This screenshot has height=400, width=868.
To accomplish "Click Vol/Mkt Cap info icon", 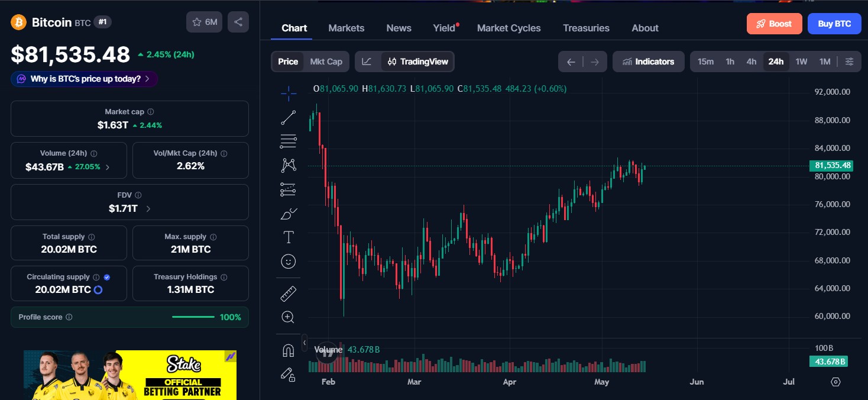I will 224,153.
